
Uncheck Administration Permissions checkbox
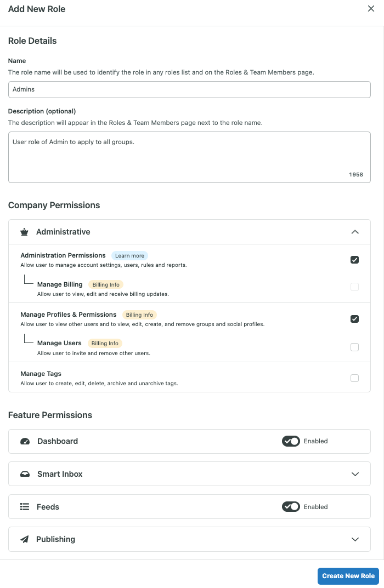tap(354, 260)
